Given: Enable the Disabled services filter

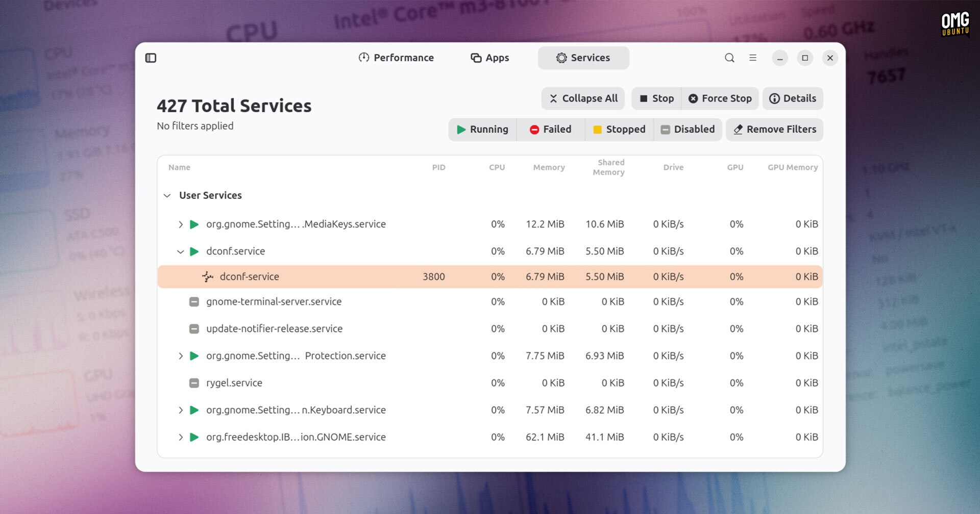Looking at the screenshot, I should pos(688,130).
